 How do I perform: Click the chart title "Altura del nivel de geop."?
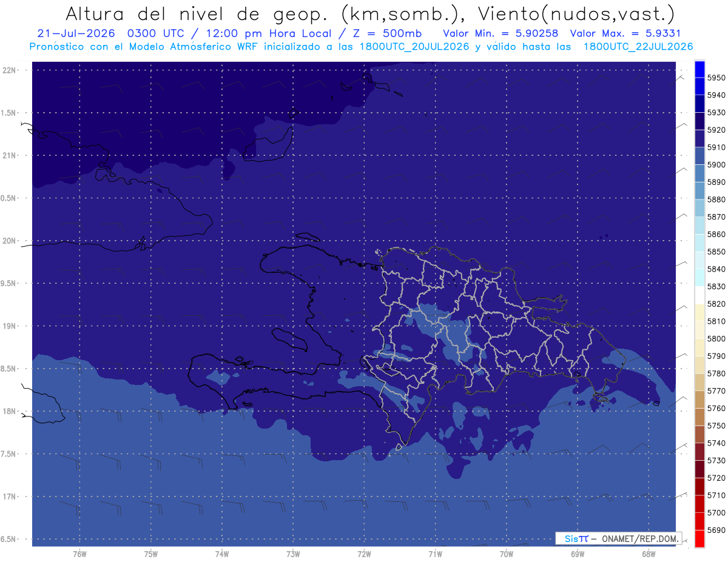point(197,13)
